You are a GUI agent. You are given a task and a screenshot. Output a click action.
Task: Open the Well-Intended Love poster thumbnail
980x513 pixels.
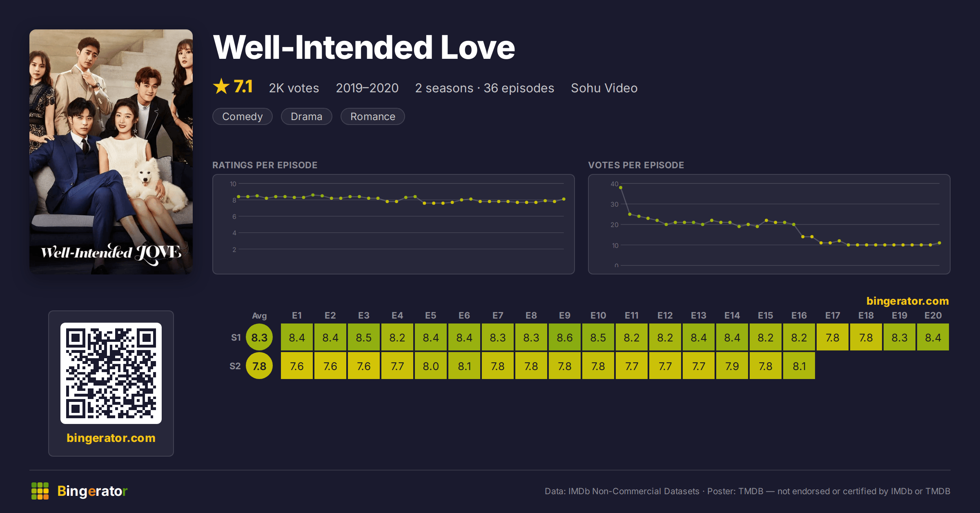(x=111, y=152)
